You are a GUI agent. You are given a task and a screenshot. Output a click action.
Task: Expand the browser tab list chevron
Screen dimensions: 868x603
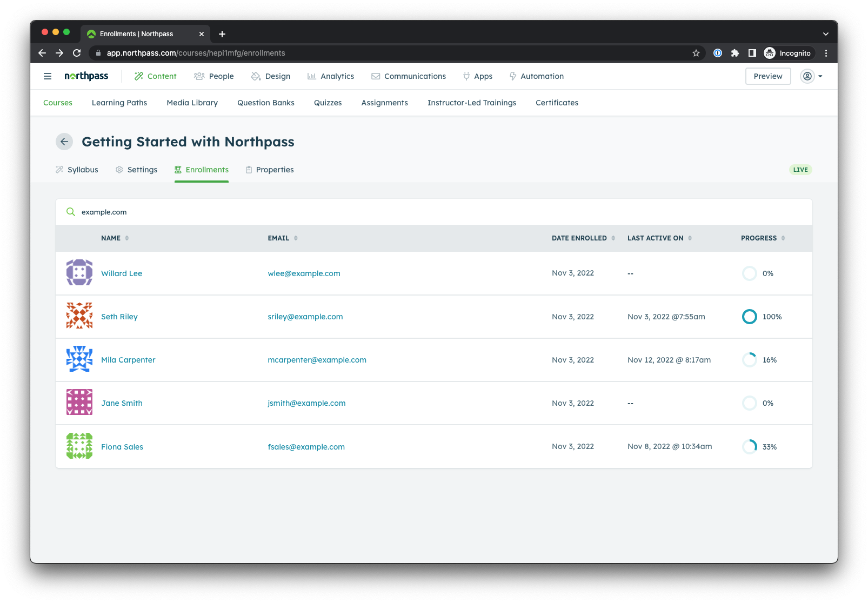click(825, 33)
